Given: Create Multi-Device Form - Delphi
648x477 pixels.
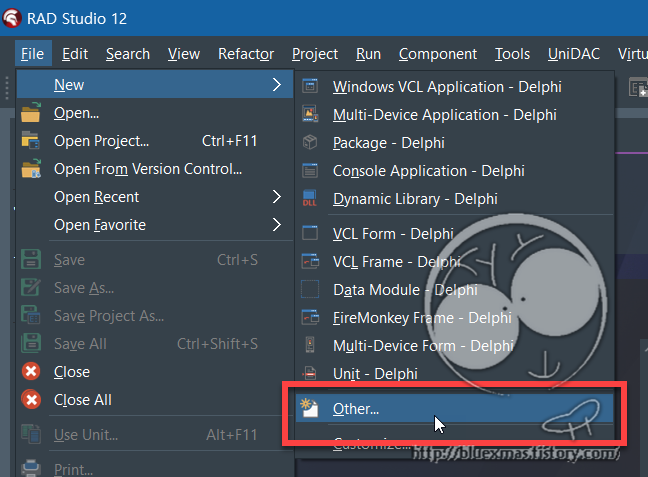Looking at the screenshot, I should coord(455,346).
